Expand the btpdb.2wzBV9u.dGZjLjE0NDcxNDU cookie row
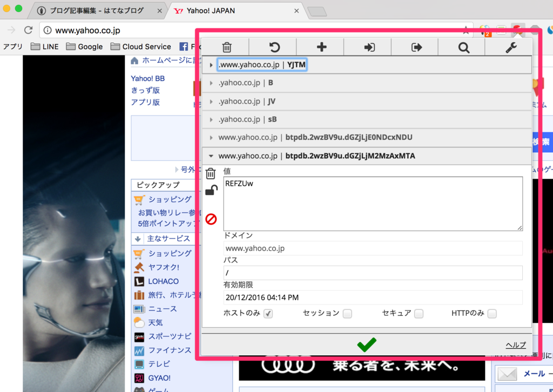553x392 pixels. tap(367, 138)
